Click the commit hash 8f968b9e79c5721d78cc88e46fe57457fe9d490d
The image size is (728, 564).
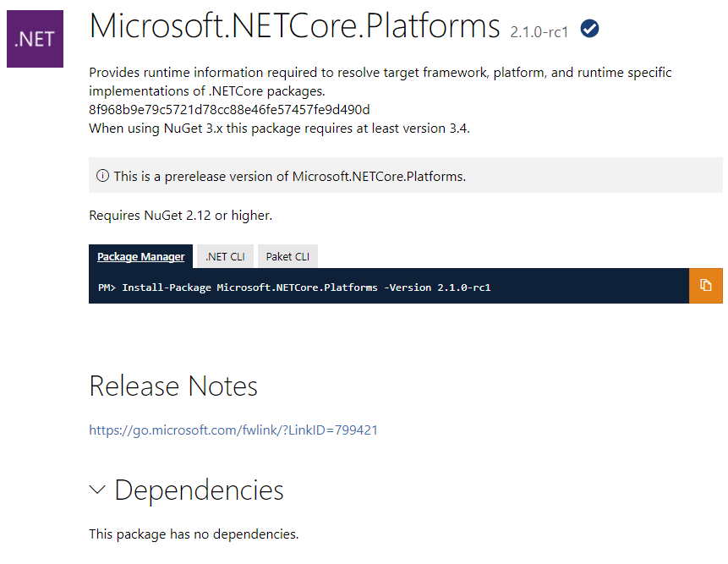(229, 110)
